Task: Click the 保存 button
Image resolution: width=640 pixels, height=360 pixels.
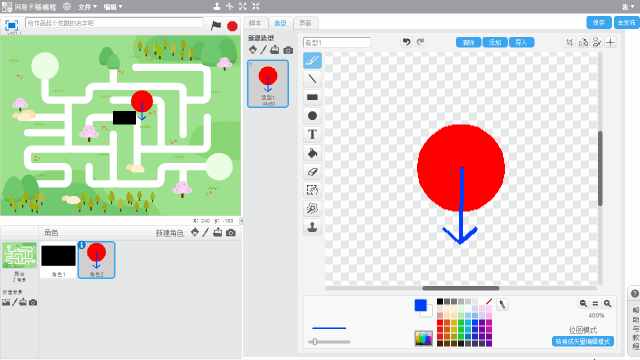Action: [599, 23]
